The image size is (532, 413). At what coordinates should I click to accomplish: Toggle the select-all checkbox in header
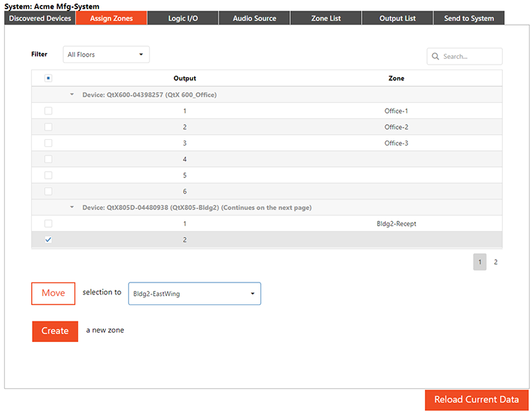(x=48, y=78)
